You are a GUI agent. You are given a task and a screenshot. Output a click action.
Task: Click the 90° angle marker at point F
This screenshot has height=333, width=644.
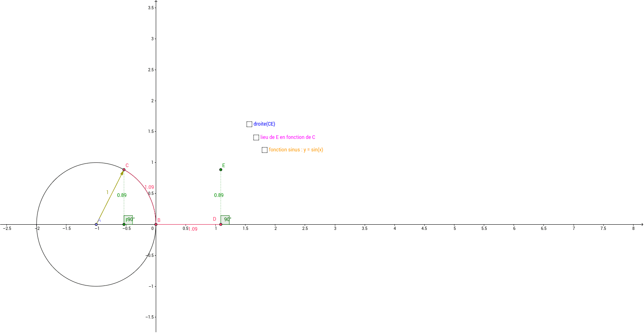(128, 220)
